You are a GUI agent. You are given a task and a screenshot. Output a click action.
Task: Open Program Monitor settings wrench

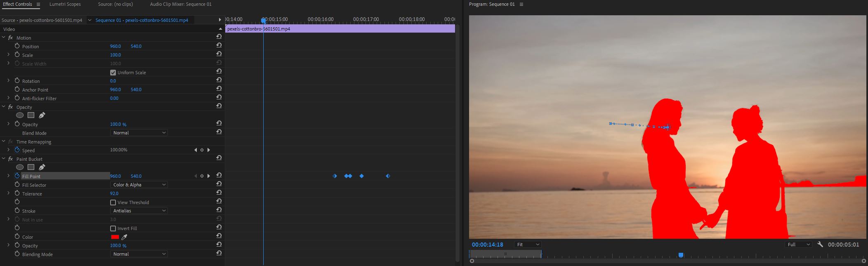click(820, 245)
